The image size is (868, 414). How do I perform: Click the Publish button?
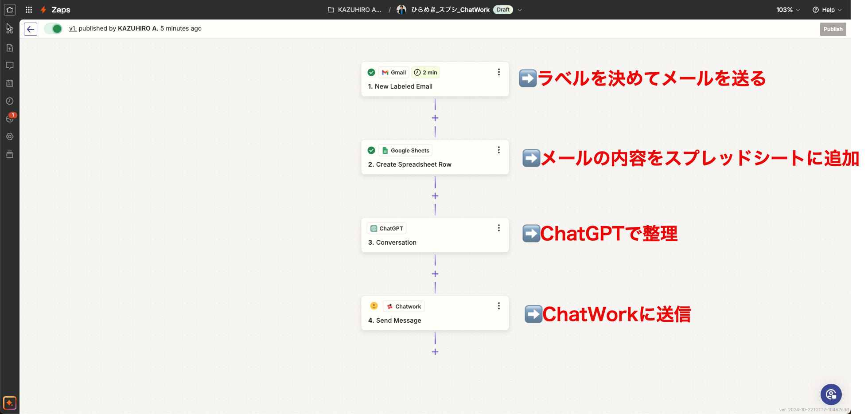click(833, 29)
